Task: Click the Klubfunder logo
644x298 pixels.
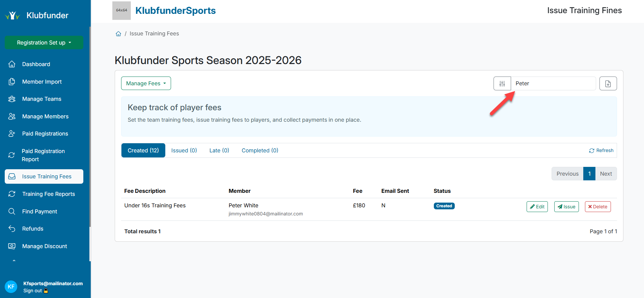Action: (37, 16)
